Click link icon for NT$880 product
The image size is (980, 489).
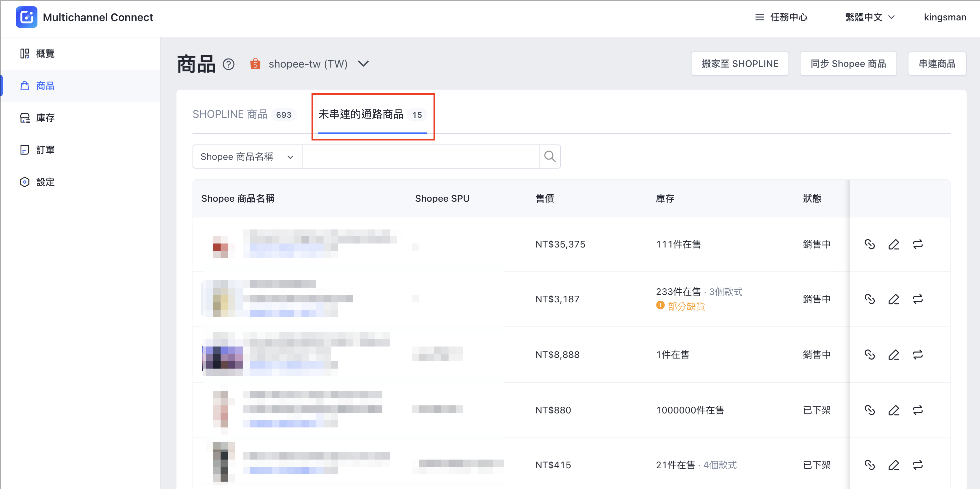(869, 410)
